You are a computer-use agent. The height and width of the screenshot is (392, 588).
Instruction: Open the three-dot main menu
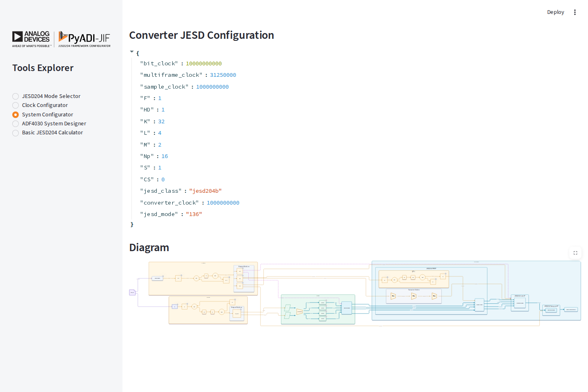point(575,12)
